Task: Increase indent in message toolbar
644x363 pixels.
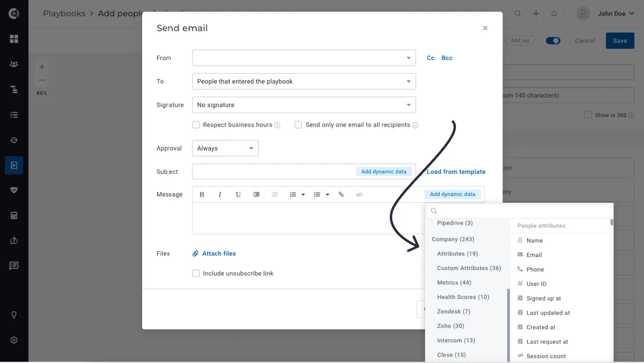Action: (x=257, y=195)
